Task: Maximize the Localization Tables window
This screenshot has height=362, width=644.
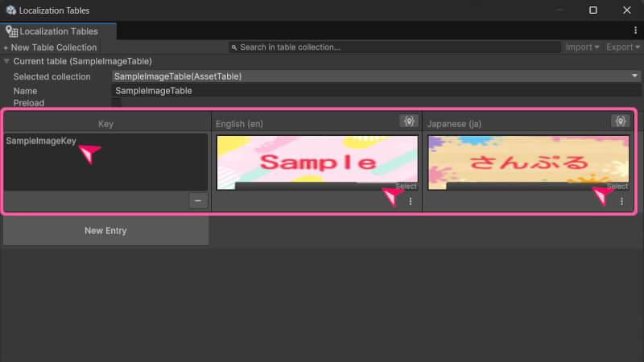Action: 593,10
